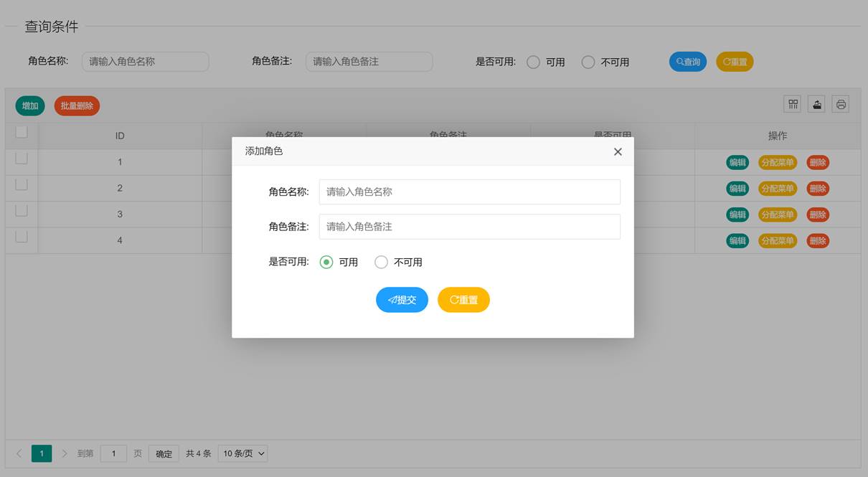Image resolution: width=868 pixels, height=477 pixels.
Task: Click 分配菜单 for row ID 1
Action: click(x=778, y=163)
